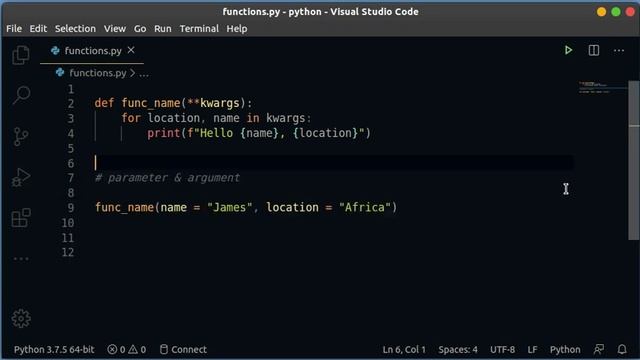Go to line via Ln 6, Col 1
Viewport: 640px width, 360px height.
[x=404, y=349]
